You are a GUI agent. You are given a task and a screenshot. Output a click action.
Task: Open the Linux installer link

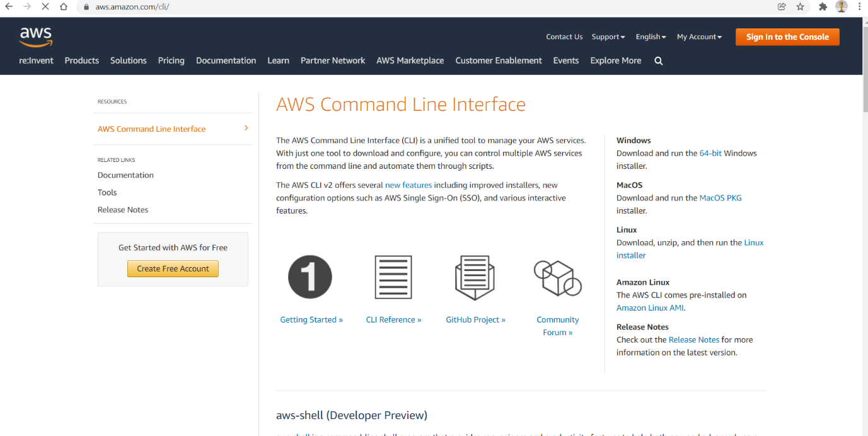[x=690, y=249]
